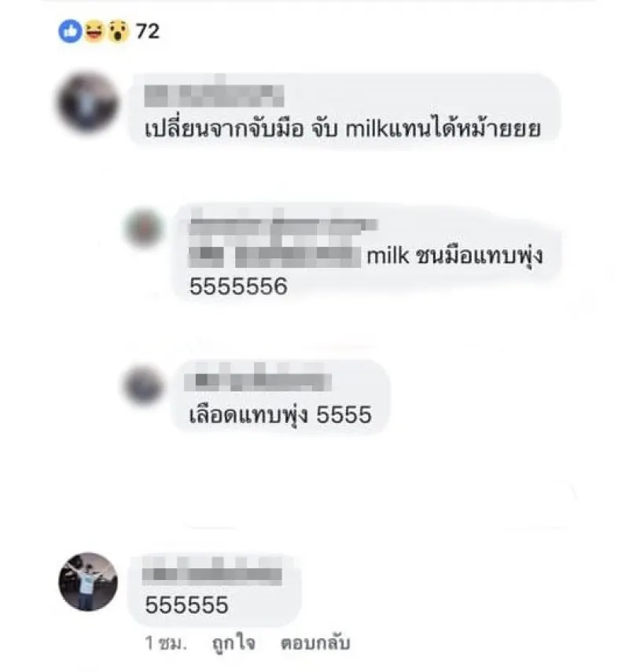Click the blue Like reaction icon
The image size is (629, 672).
pos(70,31)
